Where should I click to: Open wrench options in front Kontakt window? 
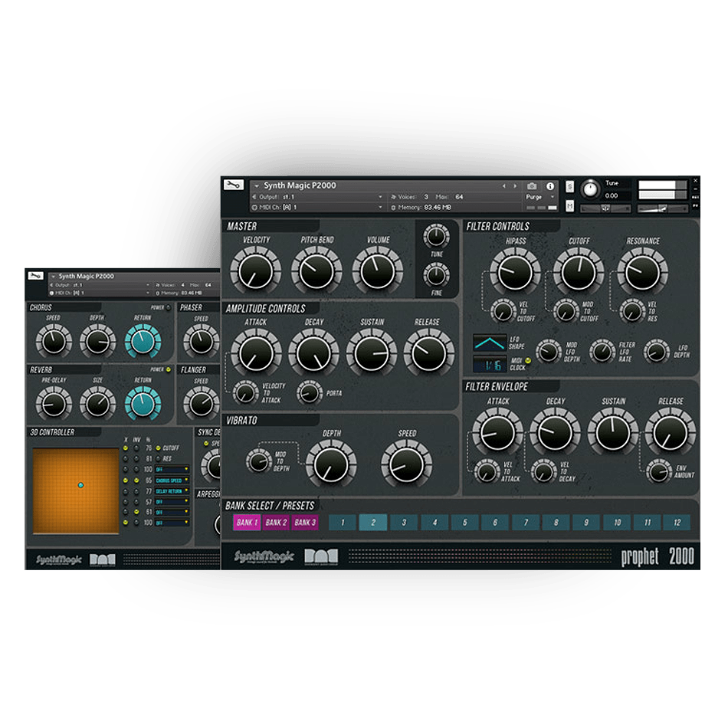234,185
